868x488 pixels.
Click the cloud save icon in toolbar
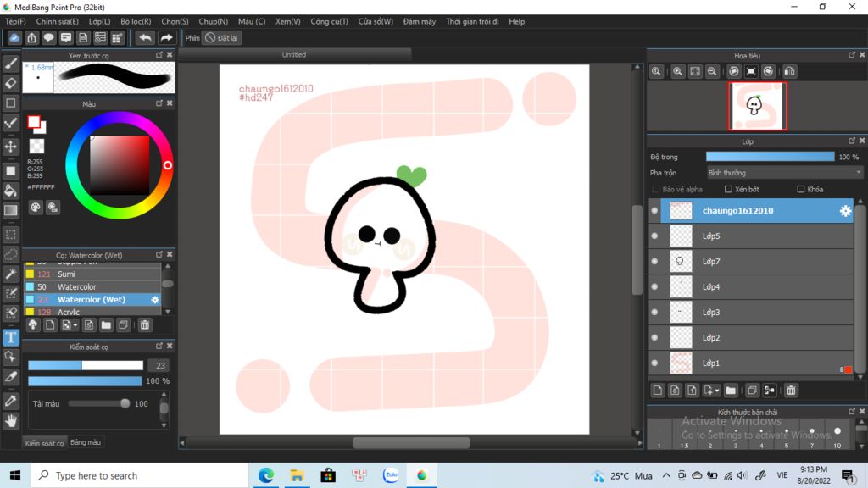coord(14,37)
